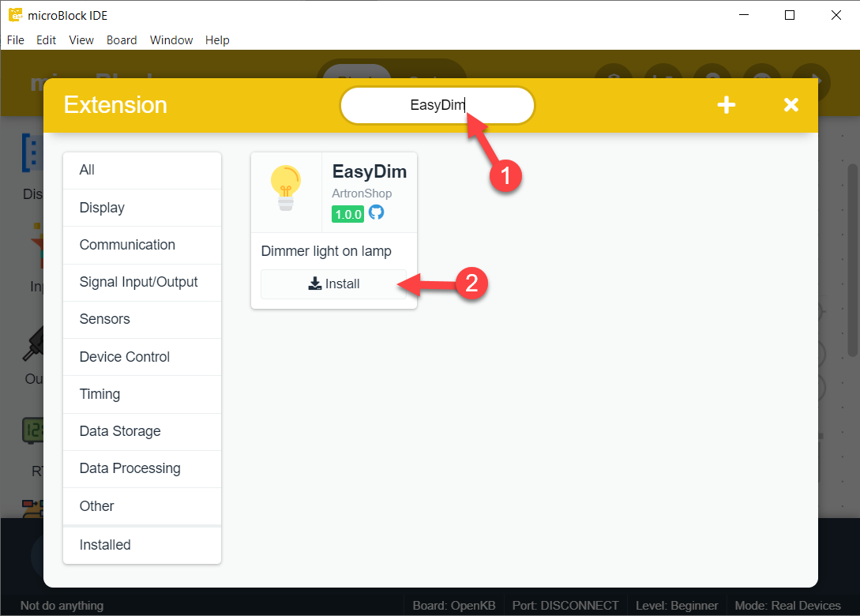
Task: Select the Data Storage category
Action: (x=142, y=432)
